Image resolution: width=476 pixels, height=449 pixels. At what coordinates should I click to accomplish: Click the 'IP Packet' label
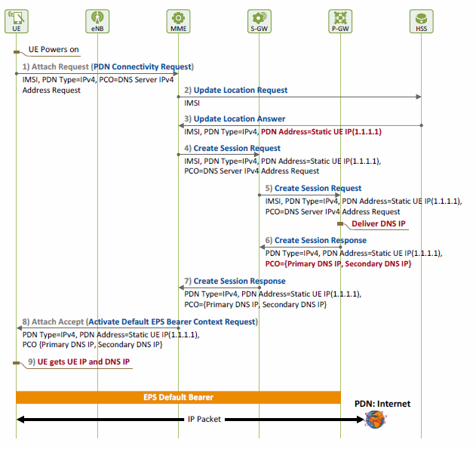(x=204, y=420)
